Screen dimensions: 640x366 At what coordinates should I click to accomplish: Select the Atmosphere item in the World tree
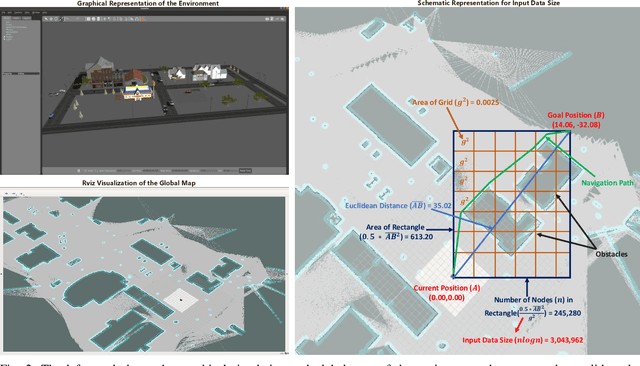coord(12,32)
